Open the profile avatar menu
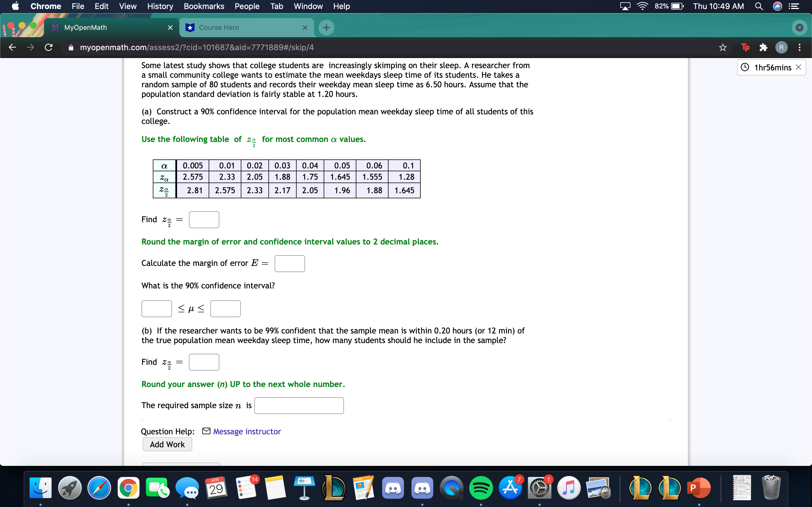Viewport: 812px width, 507px height. tap(782, 47)
